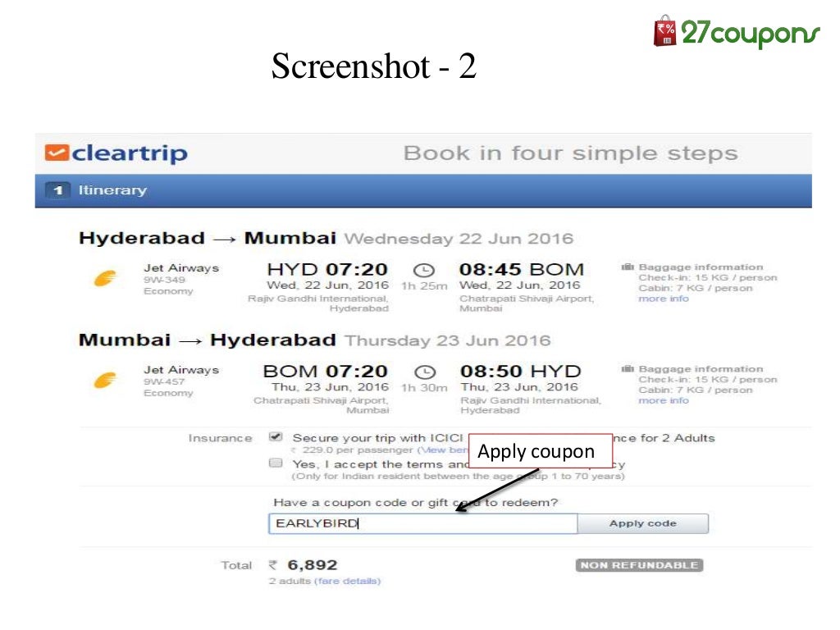Click the 27coupons shopping bag logo
Viewport: 840px width, 630px height.
click(x=664, y=31)
